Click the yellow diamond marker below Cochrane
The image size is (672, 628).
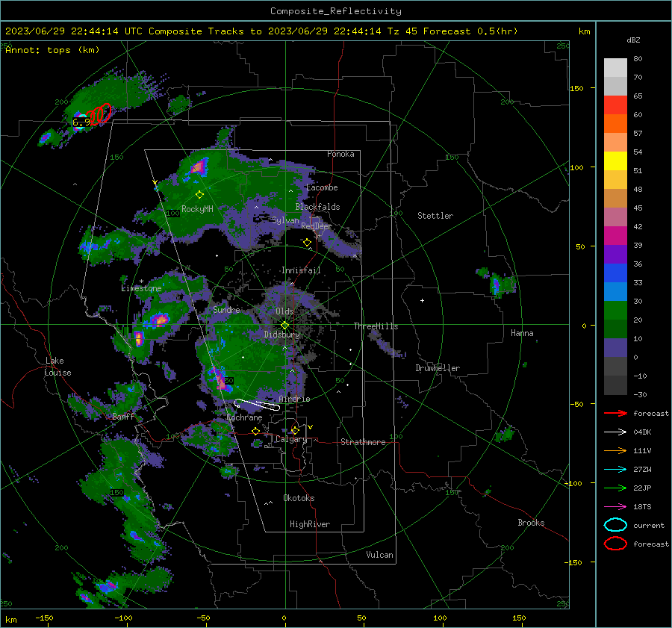(x=256, y=432)
